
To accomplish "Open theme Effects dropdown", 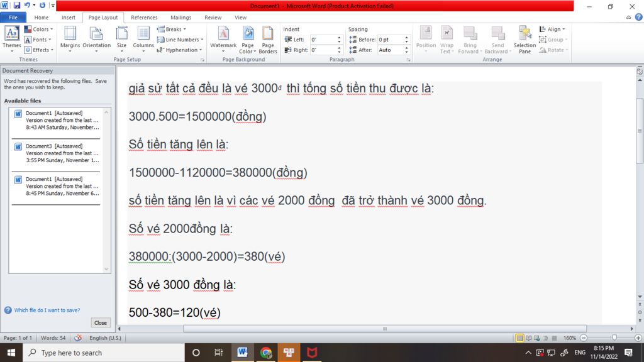I will [x=38, y=50].
